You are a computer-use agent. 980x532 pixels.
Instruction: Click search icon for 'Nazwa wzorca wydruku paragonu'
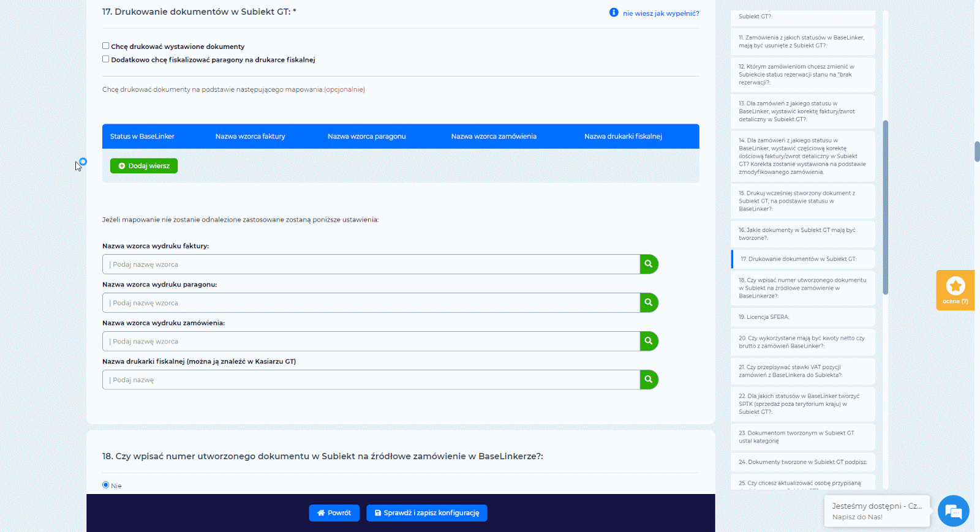649,302
